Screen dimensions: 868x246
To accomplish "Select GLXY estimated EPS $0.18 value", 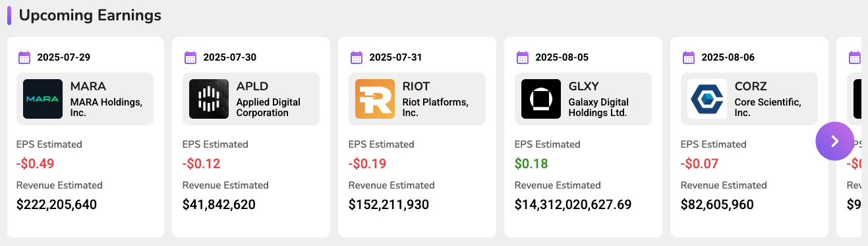I will (x=531, y=164).
